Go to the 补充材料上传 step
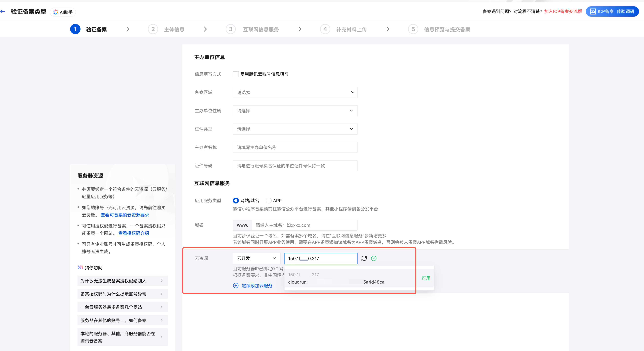Screen dimensions: 644x351 351,29
